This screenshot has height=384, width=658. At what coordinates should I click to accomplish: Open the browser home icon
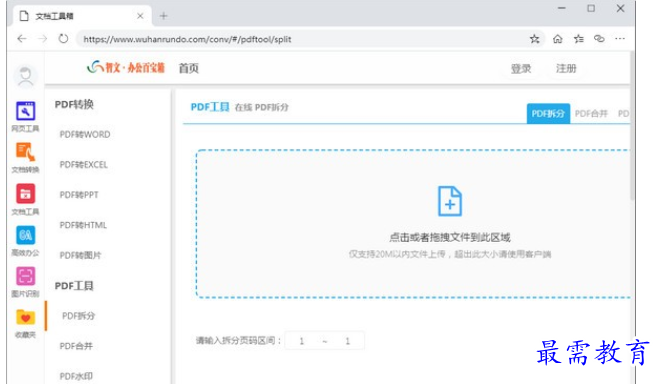point(557,39)
